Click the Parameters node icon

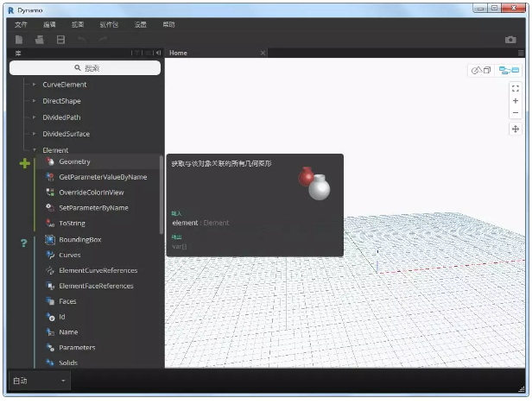50,347
